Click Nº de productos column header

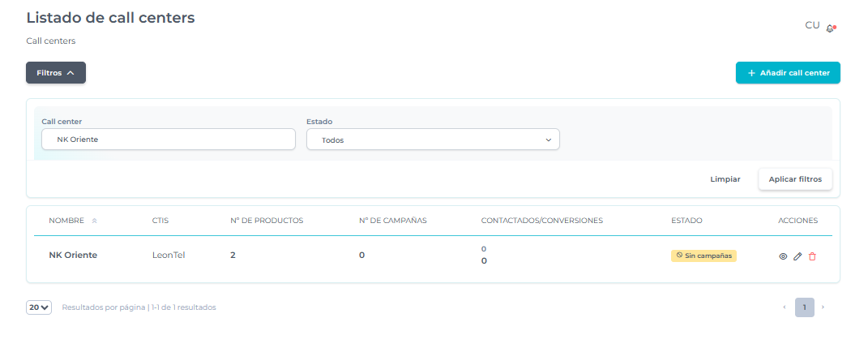tap(267, 221)
